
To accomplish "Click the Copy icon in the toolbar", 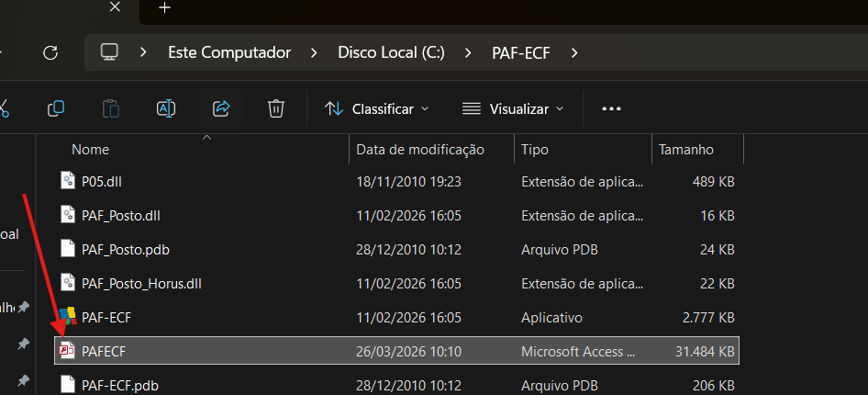I will tap(56, 108).
